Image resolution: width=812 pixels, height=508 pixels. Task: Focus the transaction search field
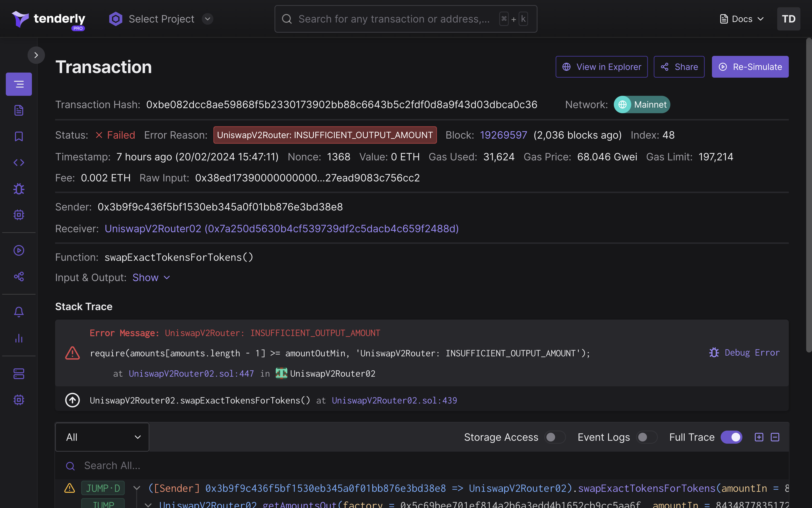click(x=406, y=19)
